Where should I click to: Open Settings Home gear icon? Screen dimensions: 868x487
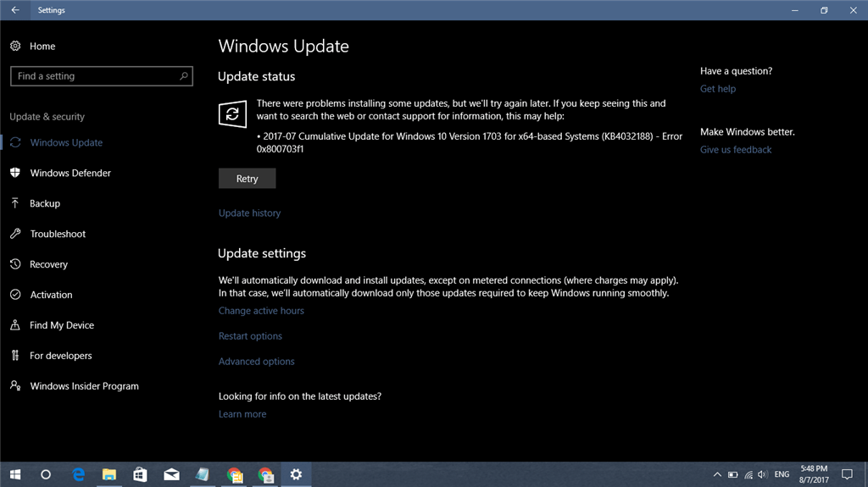point(15,46)
